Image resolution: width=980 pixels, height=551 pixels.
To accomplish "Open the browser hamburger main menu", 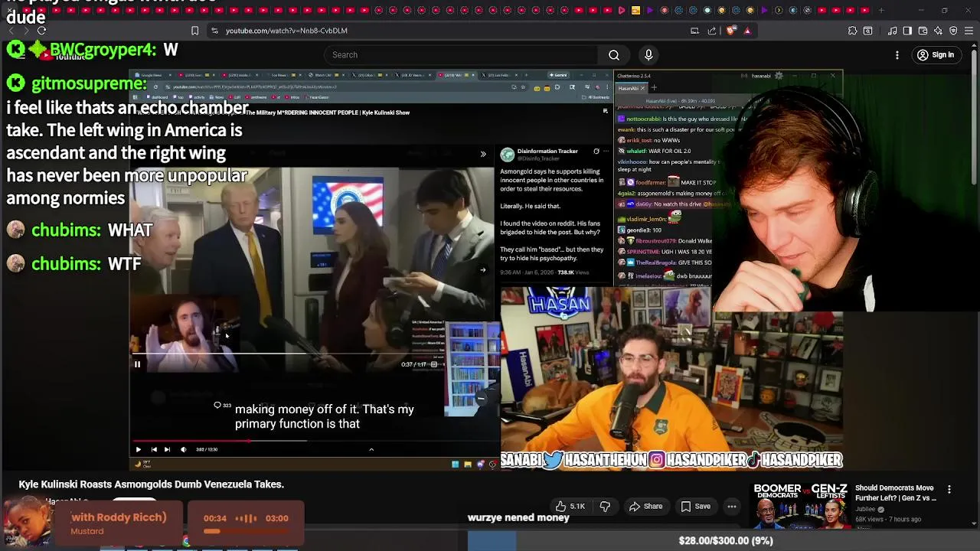I will click(x=968, y=31).
